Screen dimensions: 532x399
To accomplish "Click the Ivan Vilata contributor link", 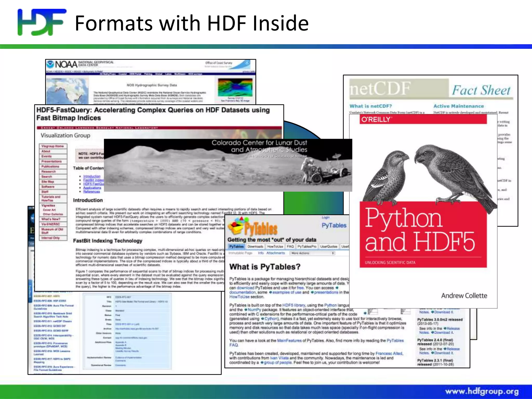I will click(279, 358).
